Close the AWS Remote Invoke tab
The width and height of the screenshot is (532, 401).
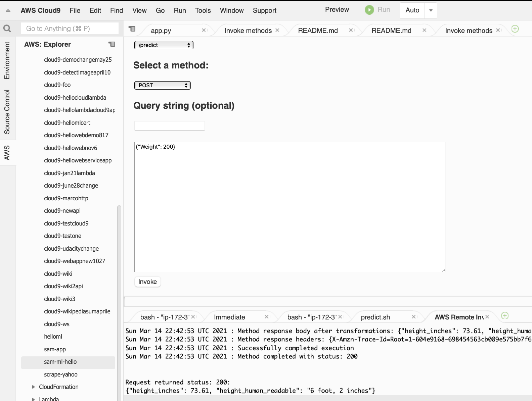[x=487, y=317]
